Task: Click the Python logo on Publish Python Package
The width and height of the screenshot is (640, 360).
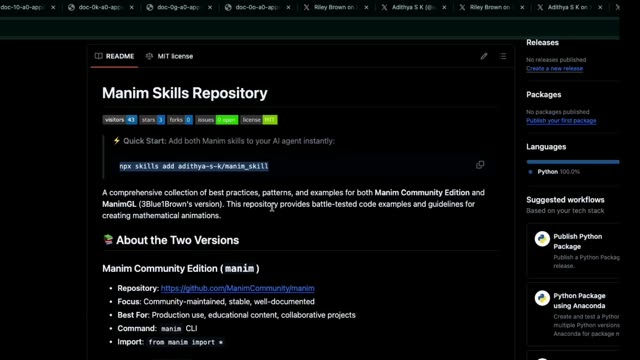Action: (x=542, y=239)
